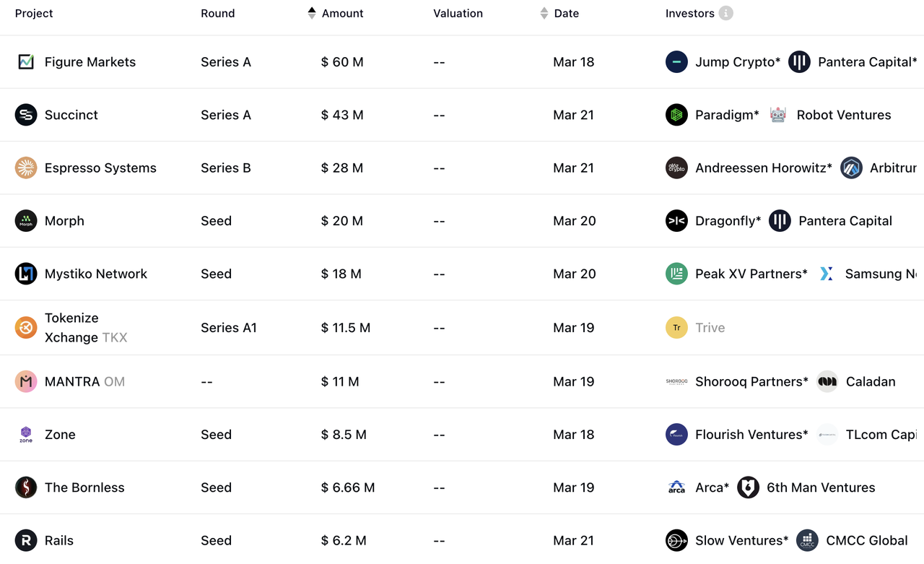Sort by the Date column arrows

(544, 13)
